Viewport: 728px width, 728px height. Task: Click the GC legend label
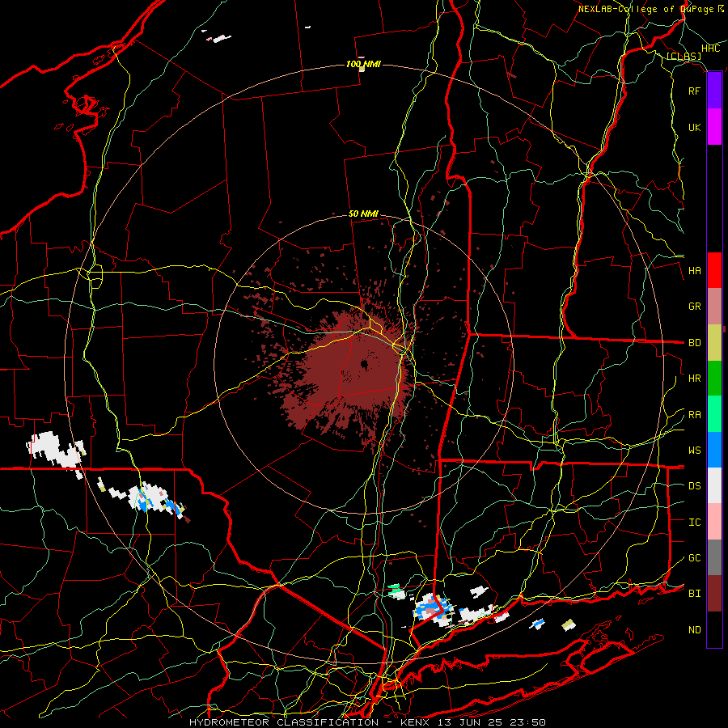(694, 558)
